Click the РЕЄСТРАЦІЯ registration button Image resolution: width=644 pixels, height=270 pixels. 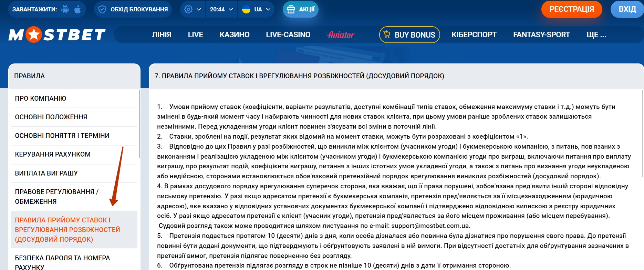coord(572,9)
